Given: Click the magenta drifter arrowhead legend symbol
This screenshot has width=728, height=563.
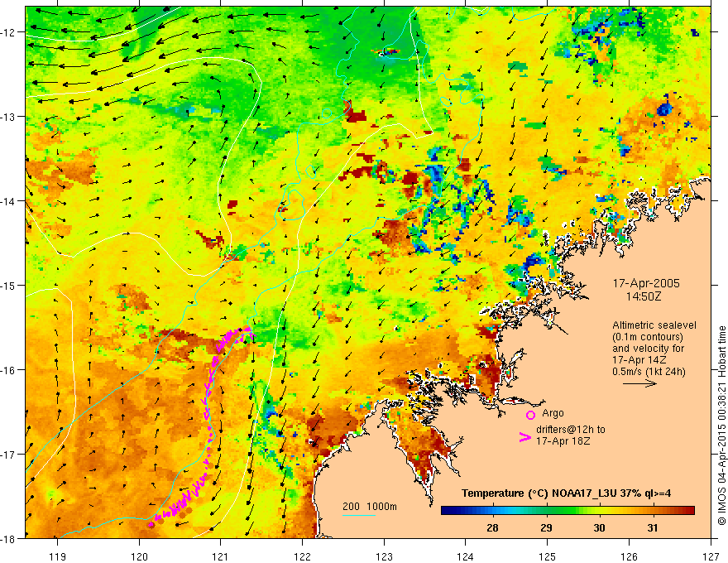Looking at the screenshot, I should [x=524, y=436].
